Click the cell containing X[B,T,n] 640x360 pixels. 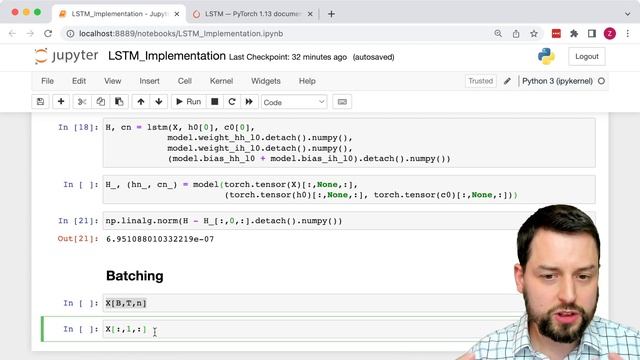coord(312,303)
